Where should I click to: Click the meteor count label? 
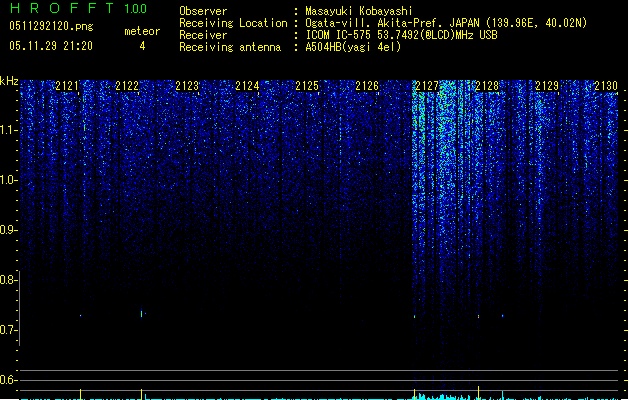click(x=142, y=31)
